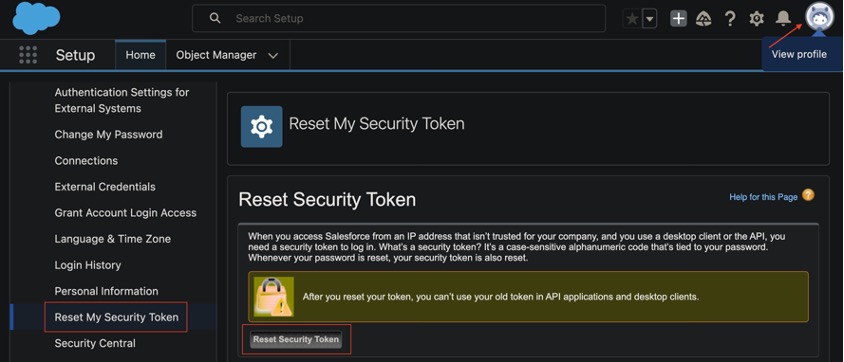This screenshot has width=844, height=362.
Task: Open the Help for this Page link
Action: (763, 197)
